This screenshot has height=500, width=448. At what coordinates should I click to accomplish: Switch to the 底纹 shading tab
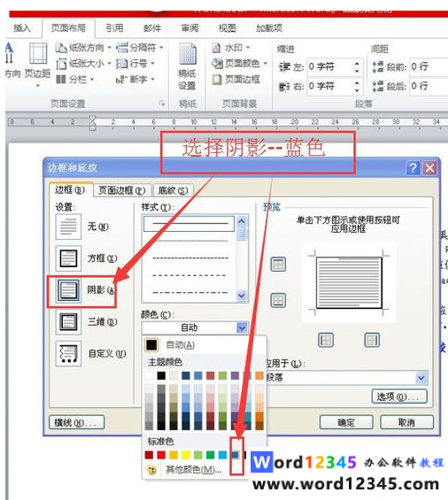coord(173,190)
